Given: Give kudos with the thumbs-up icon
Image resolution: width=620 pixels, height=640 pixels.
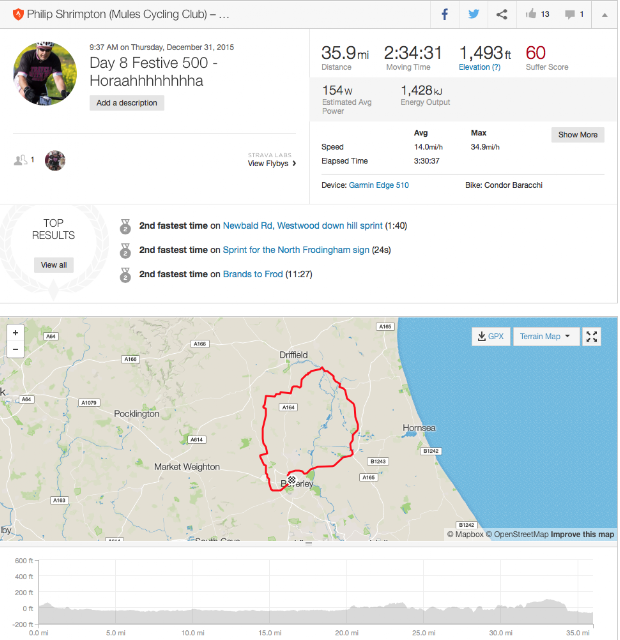Looking at the screenshot, I should coord(531,15).
